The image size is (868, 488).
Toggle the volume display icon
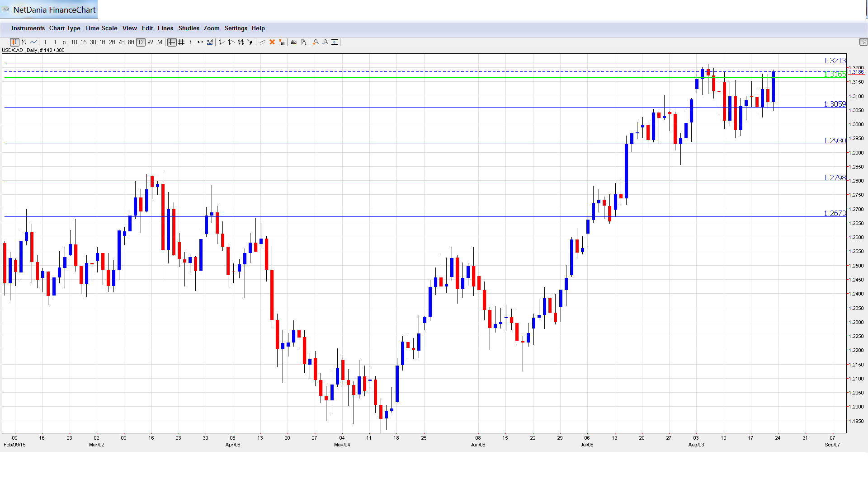click(210, 42)
